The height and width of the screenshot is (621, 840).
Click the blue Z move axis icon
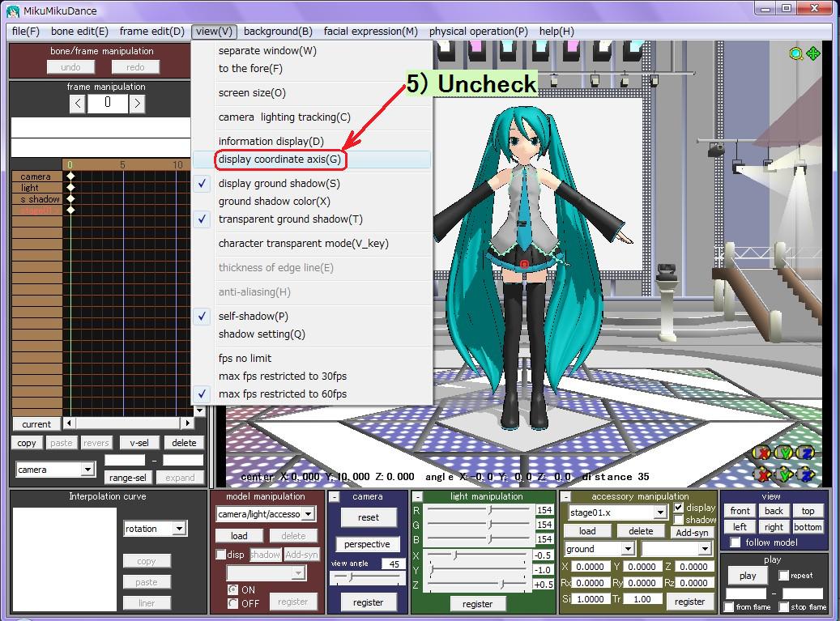point(806,474)
